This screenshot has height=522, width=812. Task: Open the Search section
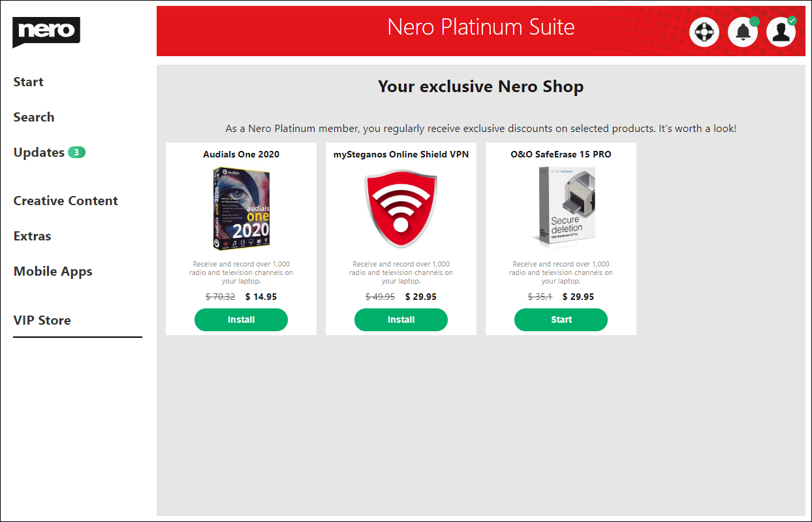coord(34,117)
